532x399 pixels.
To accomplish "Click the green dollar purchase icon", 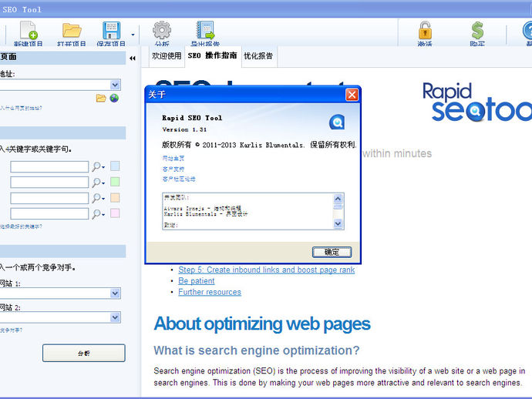I will point(477,33).
